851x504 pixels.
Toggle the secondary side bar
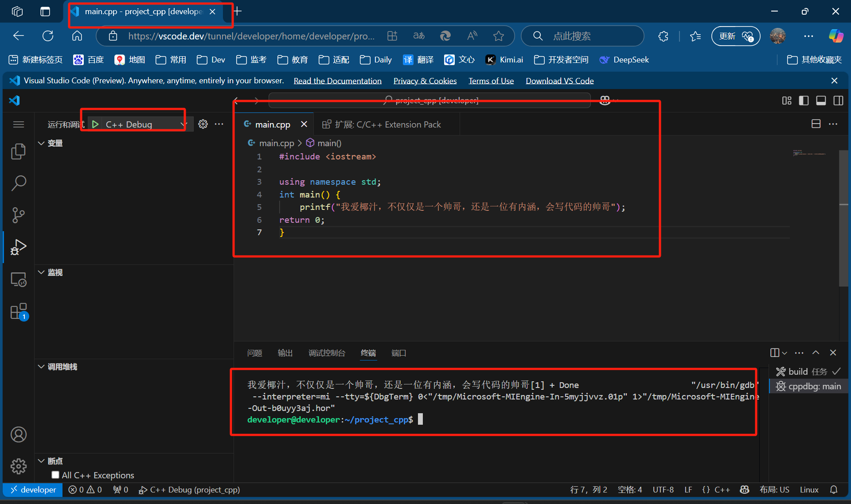838,101
